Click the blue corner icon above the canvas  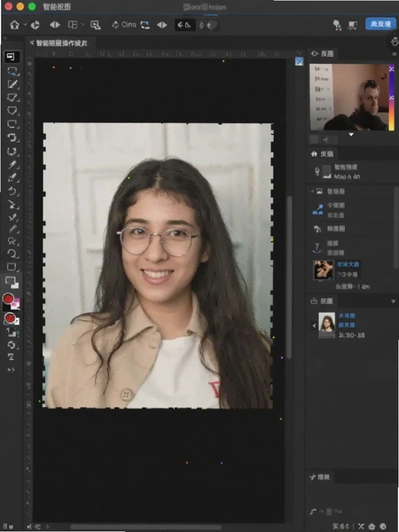coord(299,61)
